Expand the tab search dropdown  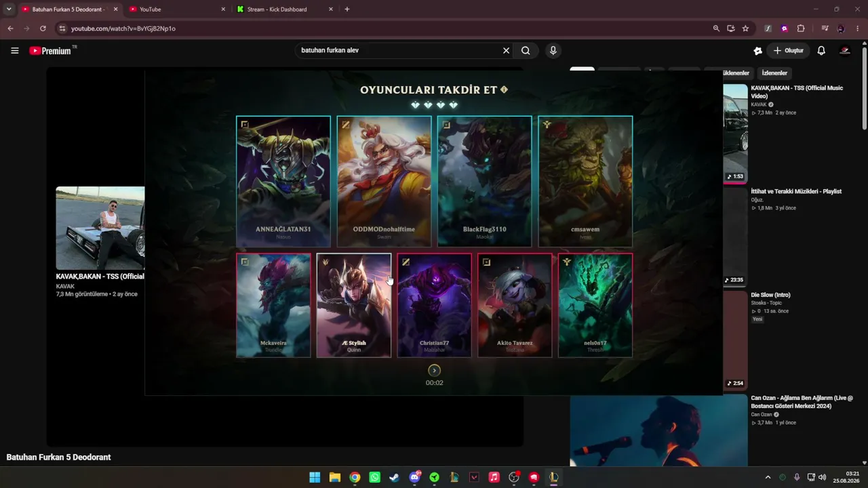[x=9, y=9]
